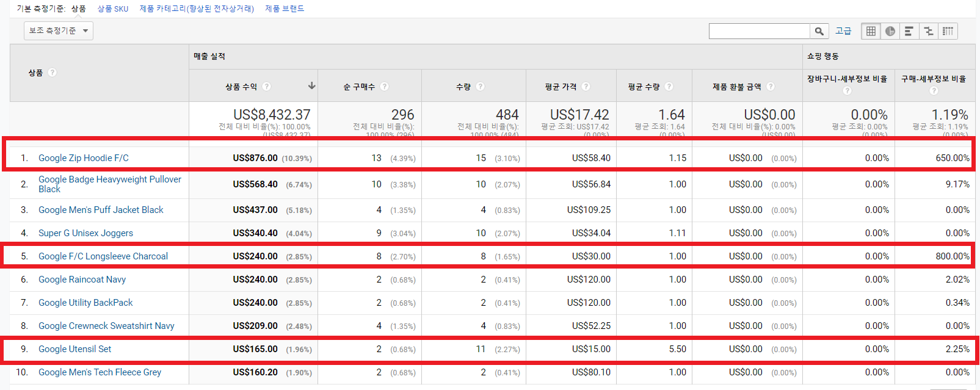This screenshot has width=980, height=390.
Task: Toggle sort arrow on 상품 수익 column
Action: pyautogui.click(x=311, y=86)
